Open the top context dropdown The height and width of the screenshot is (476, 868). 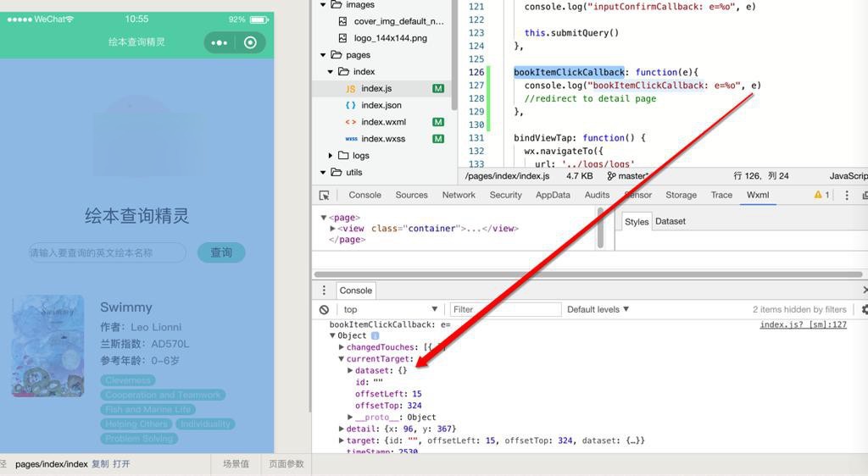(390, 310)
